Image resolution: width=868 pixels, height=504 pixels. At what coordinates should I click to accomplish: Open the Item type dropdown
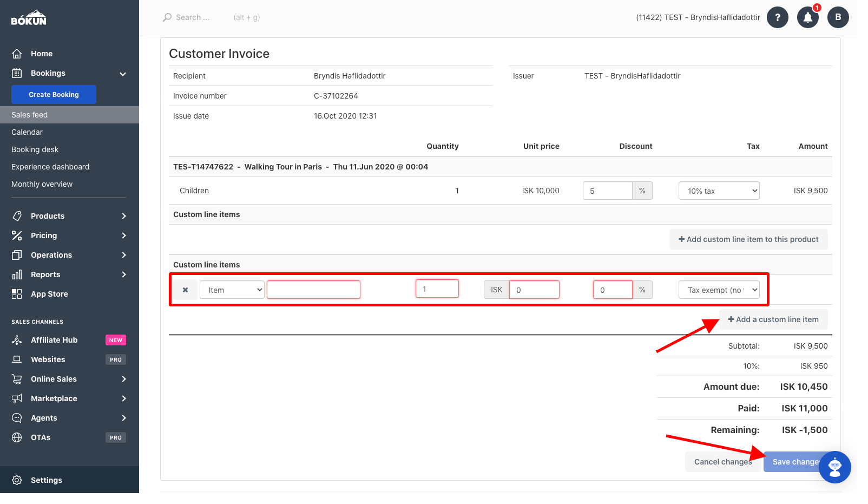(x=232, y=290)
